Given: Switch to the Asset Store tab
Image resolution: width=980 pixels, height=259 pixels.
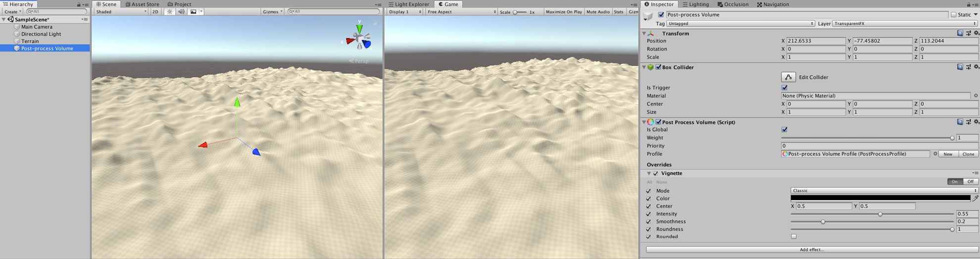Looking at the screenshot, I should tap(142, 4).
